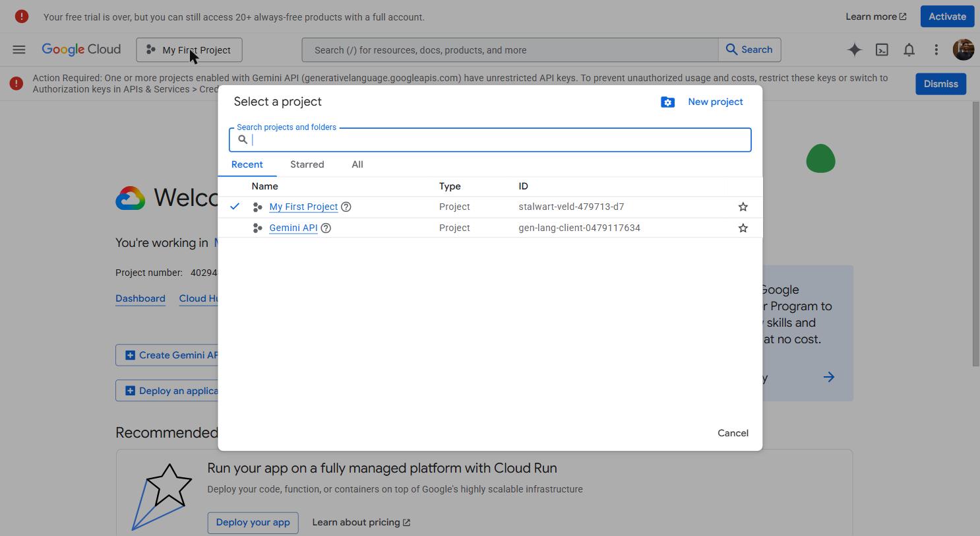This screenshot has width=980, height=536.
Task: Switch to the Starred tab
Action: point(307,164)
